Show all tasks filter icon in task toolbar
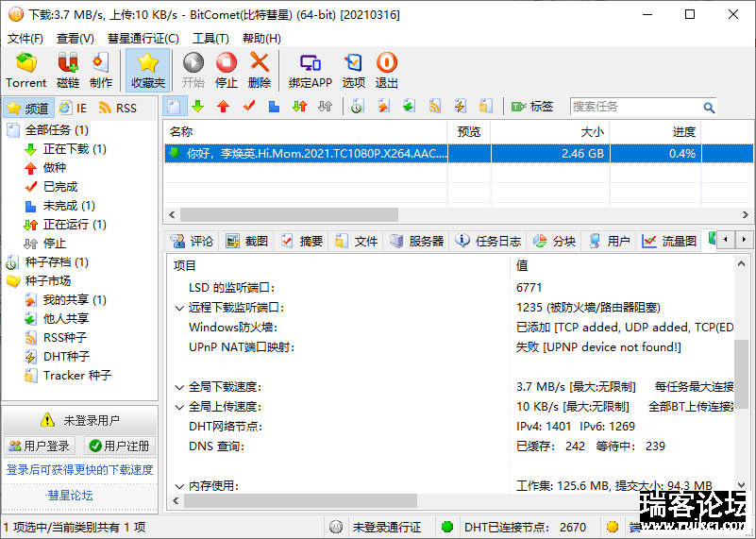 (175, 106)
